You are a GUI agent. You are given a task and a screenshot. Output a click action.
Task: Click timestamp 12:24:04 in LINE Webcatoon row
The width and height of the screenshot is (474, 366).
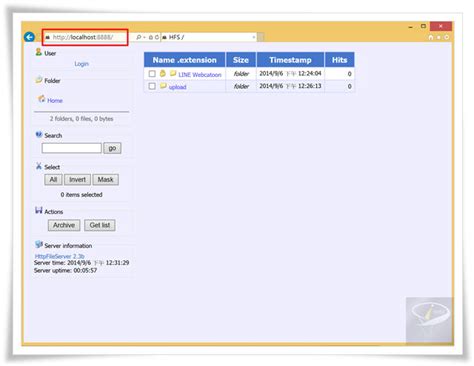tap(310, 73)
